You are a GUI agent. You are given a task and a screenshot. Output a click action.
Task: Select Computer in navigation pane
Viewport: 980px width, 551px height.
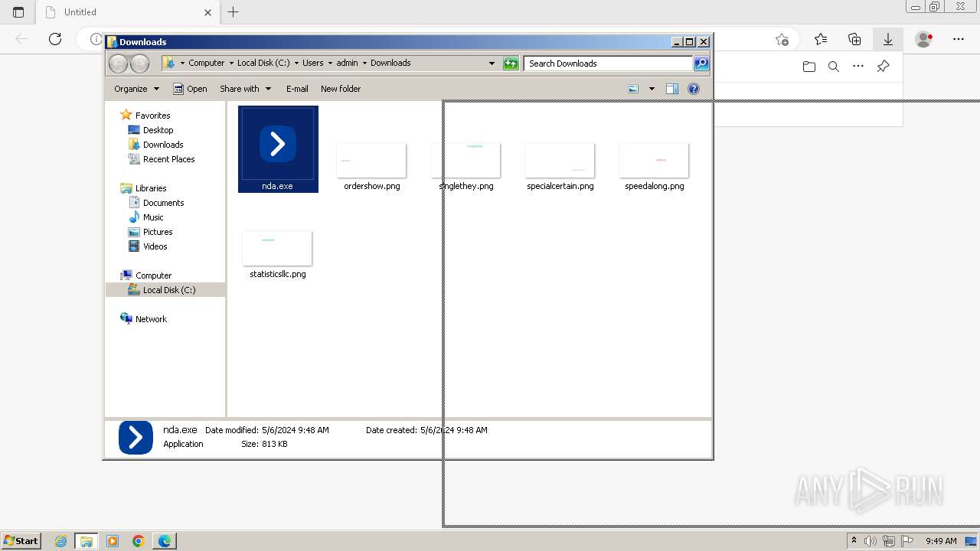(153, 275)
